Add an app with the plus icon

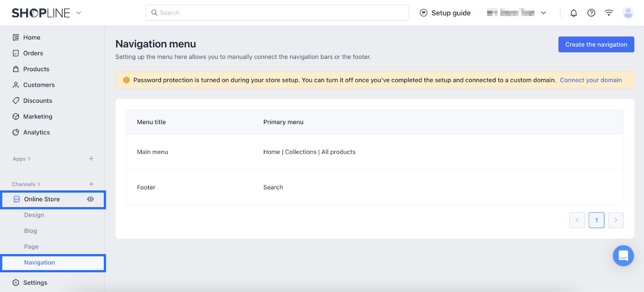click(x=91, y=159)
